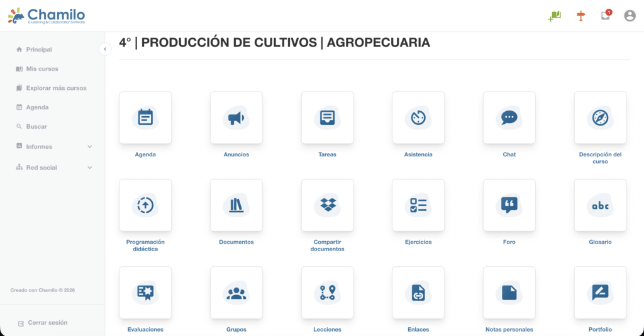Viewport: 644px width, 336px height.
Task: Open the Lecciones learning path tool
Action: (x=327, y=293)
